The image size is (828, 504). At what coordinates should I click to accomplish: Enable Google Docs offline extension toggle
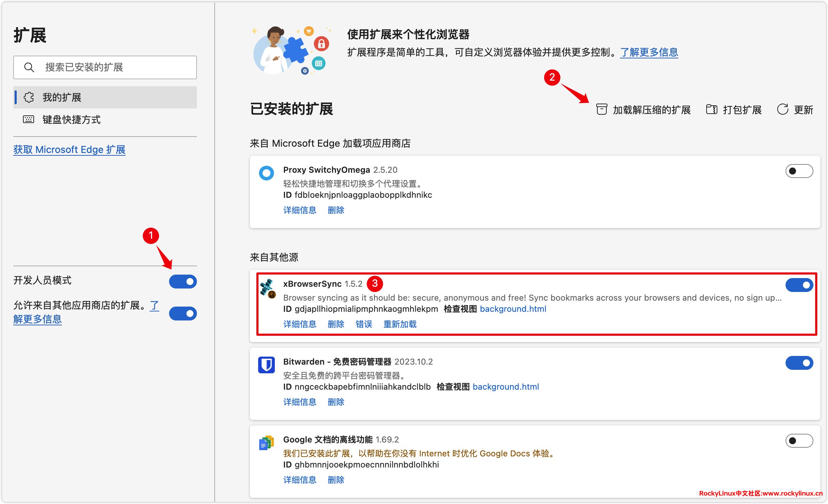click(799, 441)
